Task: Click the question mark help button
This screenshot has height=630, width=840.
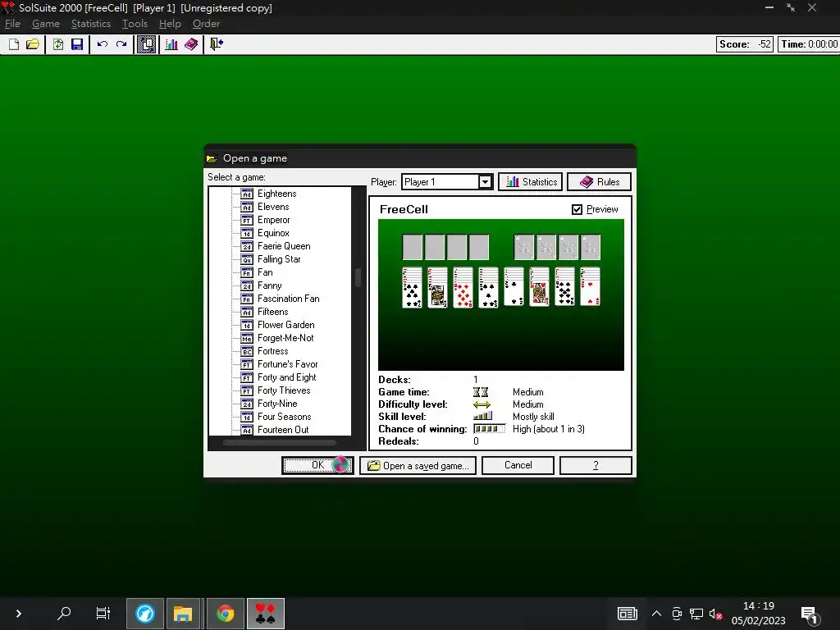Action: 596,465
